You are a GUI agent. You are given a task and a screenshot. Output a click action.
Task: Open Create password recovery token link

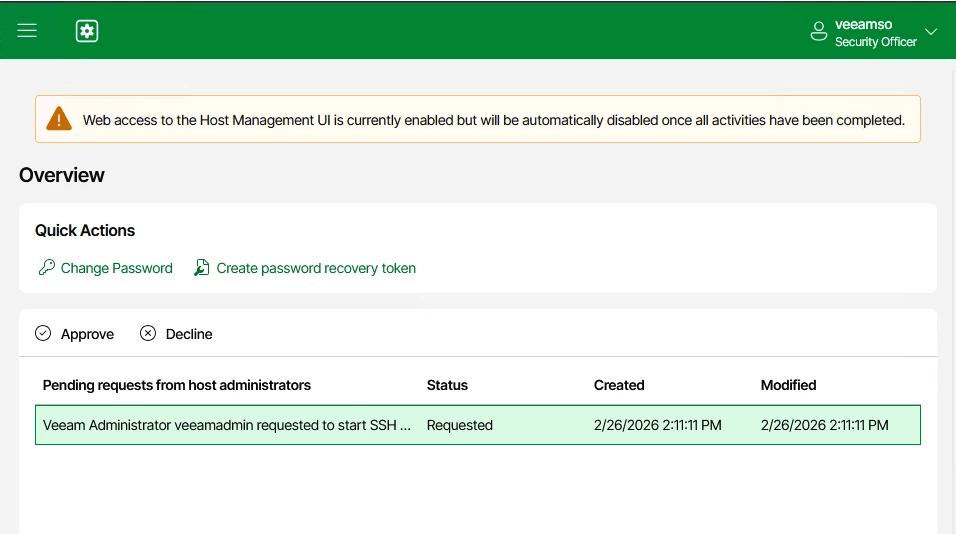pyautogui.click(x=316, y=268)
